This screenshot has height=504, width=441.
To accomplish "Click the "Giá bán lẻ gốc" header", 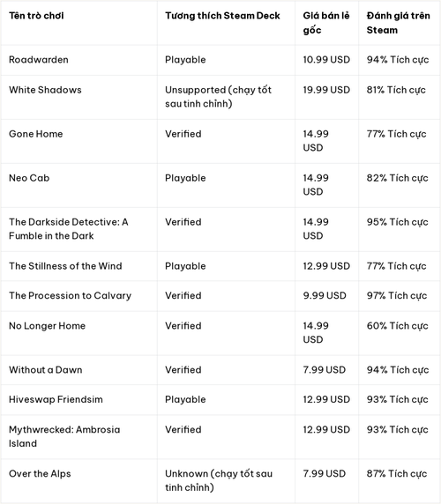I will pos(326,23).
